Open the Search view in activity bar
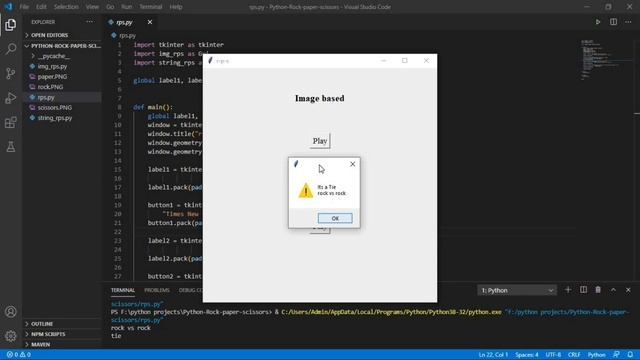 (11, 49)
